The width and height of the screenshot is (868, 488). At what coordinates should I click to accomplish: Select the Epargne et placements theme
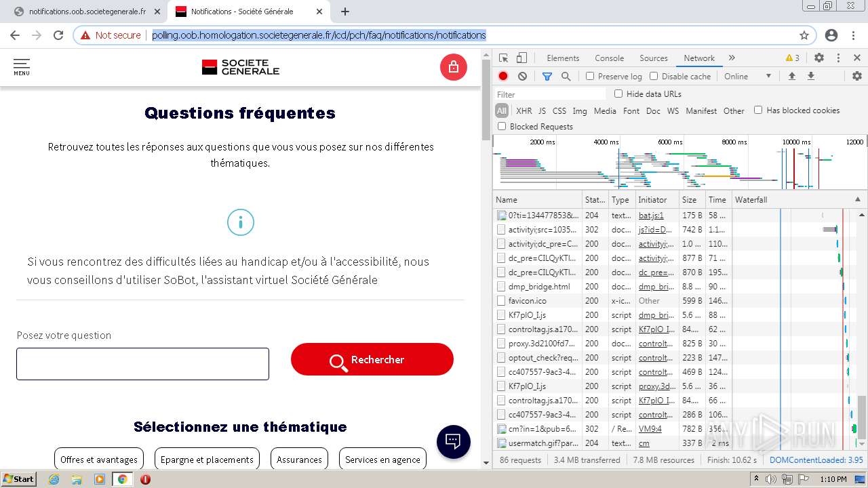tap(207, 459)
